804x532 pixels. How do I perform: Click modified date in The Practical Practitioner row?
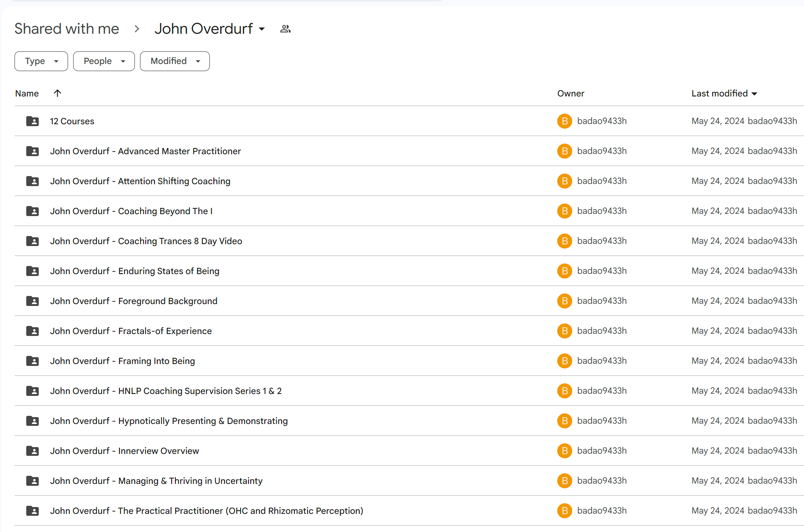[x=718, y=511]
